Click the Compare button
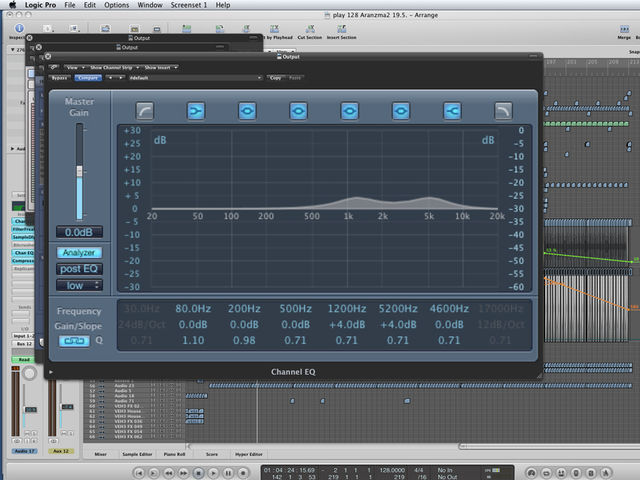640x480 pixels. tap(88, 78)
